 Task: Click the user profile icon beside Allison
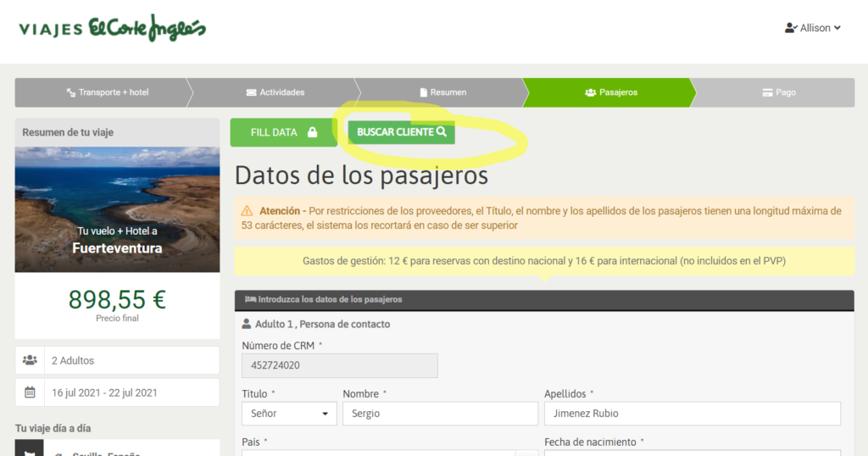click(x=790, y=28)
